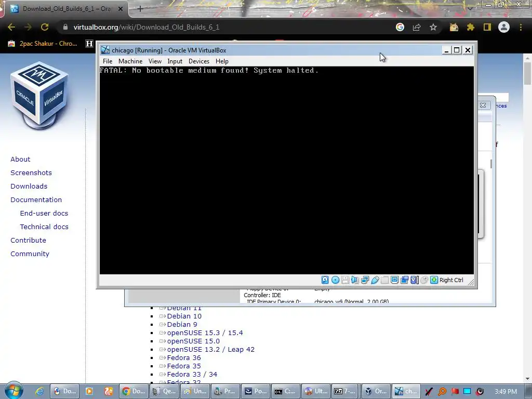Viewport: 532px width, 399px height.
Task: Click the network adapters icon in VM status bar
Action: [x=365, y=280]
